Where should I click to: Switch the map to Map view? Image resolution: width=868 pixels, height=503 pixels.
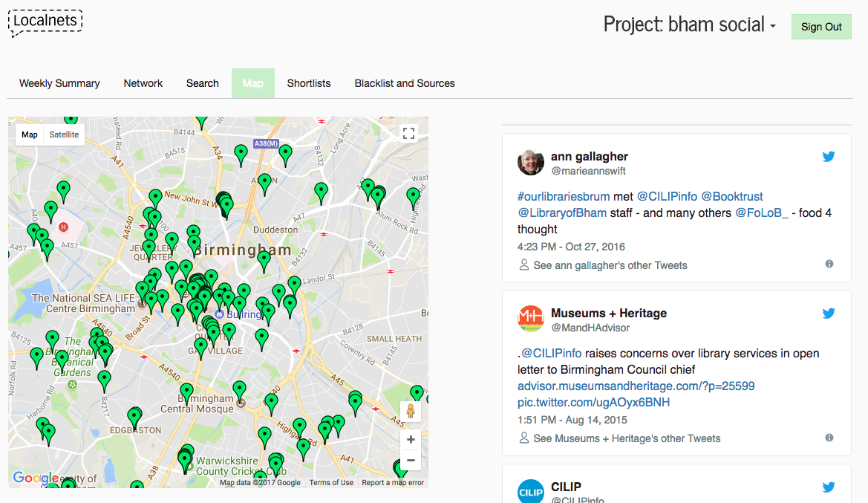click(30, 134)
